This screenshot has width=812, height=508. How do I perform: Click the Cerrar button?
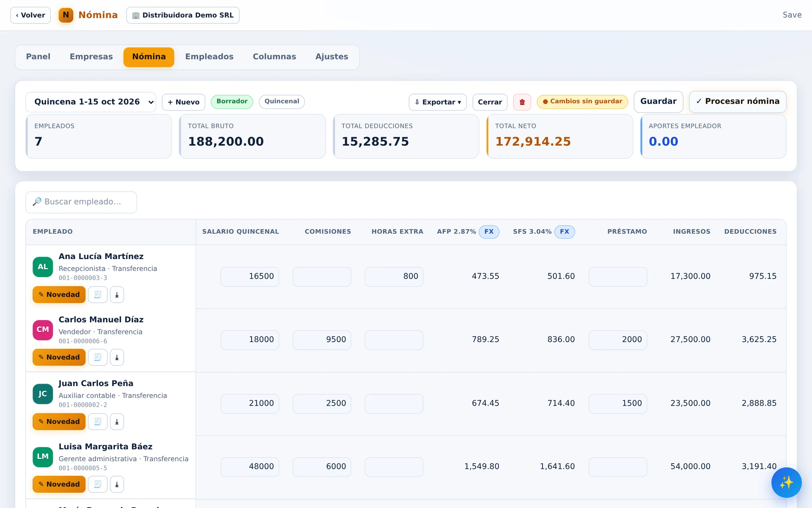pos(490,102)
